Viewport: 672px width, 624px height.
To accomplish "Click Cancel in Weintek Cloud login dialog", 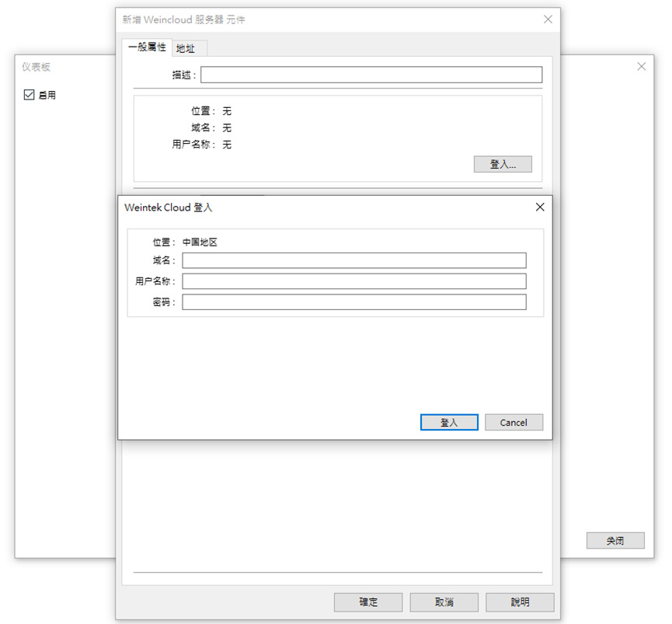I will click(514, 422).
